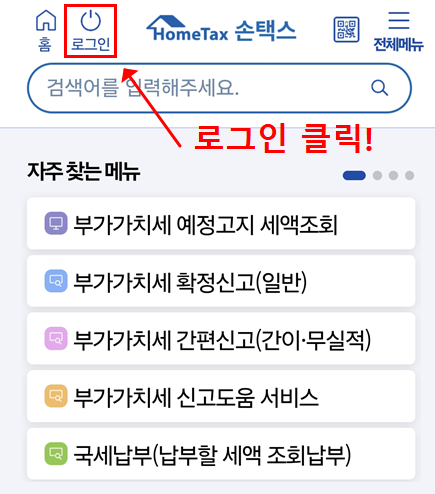Image resolution: width=435 pixels, height=494 pixels.
Task: Click the magnifier search icon
Action: [379, 88]
